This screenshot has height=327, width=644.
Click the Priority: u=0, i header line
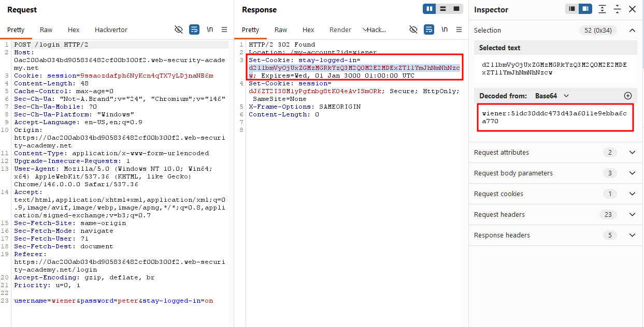pyautogui.click(x=47, y=285)
